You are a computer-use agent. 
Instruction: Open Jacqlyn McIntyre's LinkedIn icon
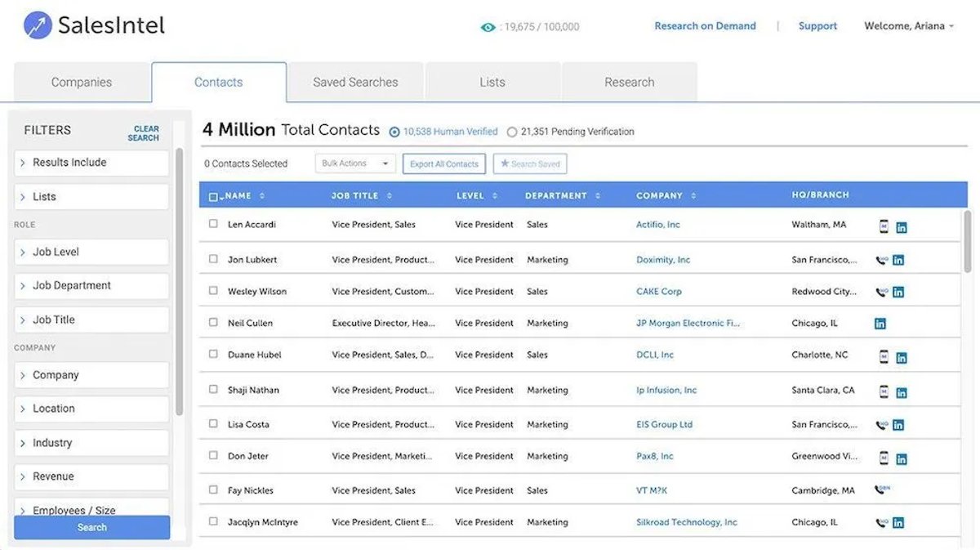pyautogui.click(x=898, y=523)
